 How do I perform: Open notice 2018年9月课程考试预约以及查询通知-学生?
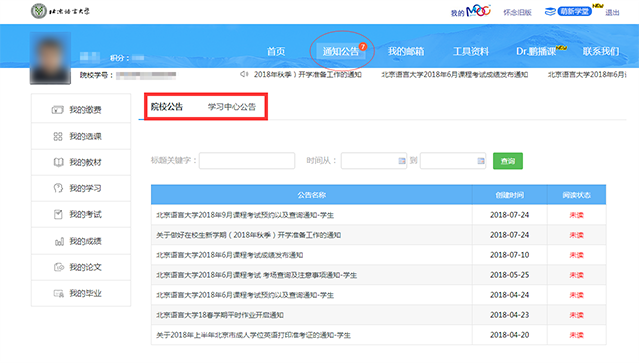(245, 215)
